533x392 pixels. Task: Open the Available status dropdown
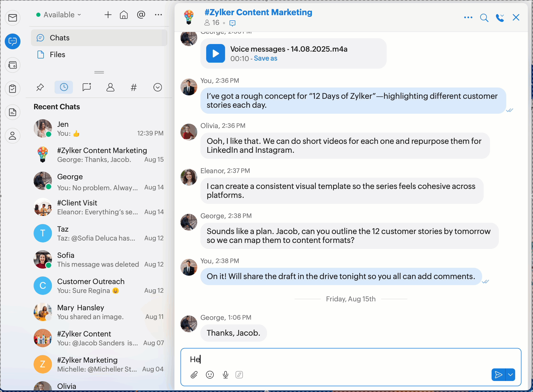pyautogui.click(x=59, y=15)
